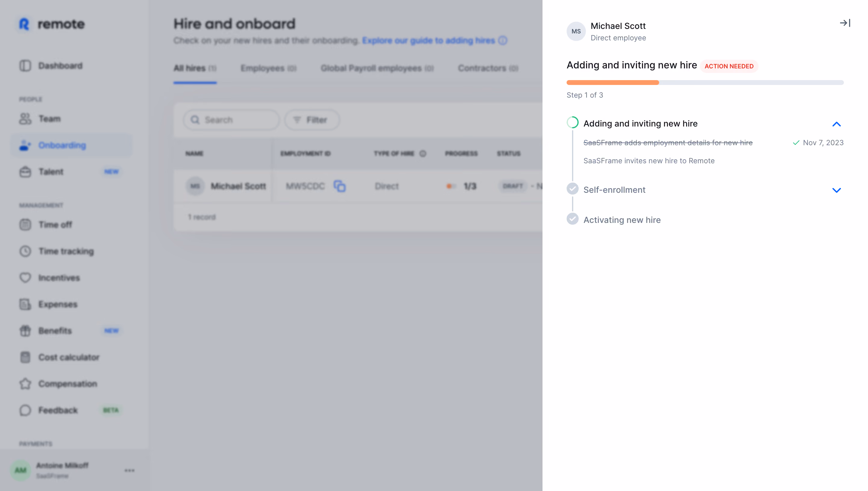Switch to the Contractors tab
Image resolution: width=868 pixels, height=491 pixels.
(488, 68)
